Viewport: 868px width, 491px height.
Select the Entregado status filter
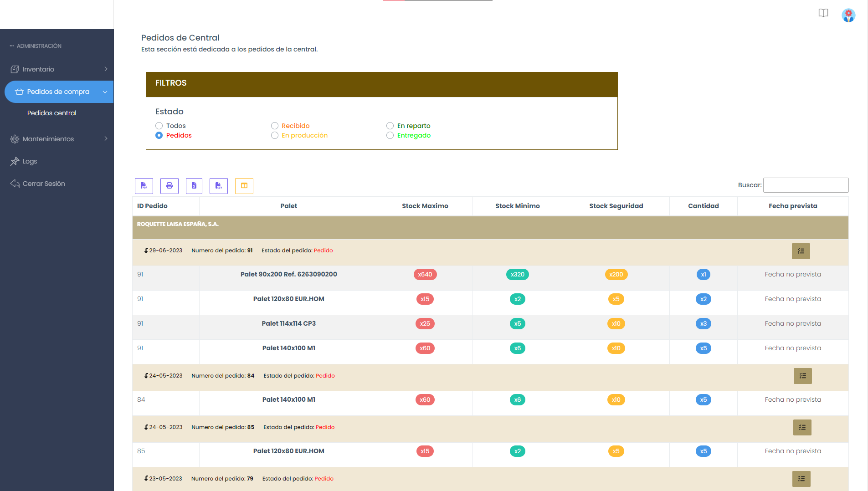390,135
